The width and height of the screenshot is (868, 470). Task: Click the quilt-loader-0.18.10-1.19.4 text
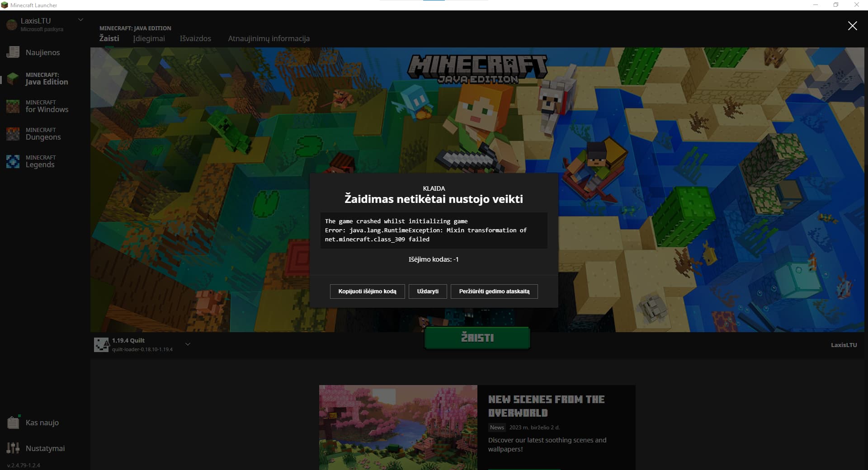[x=142, y=349]
